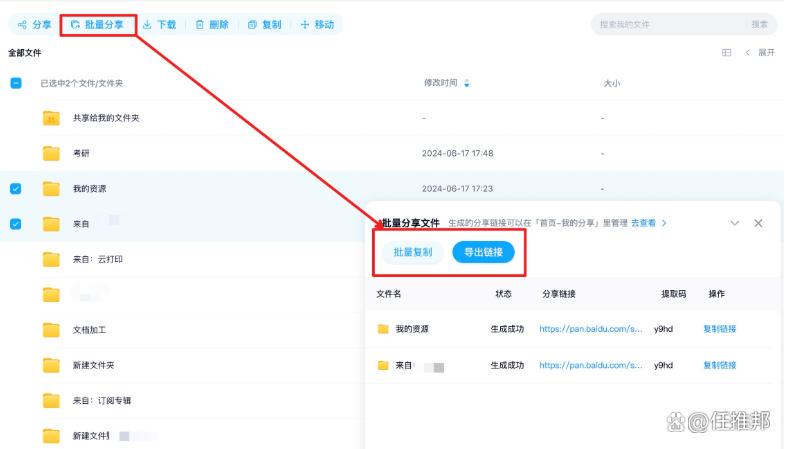Uncheck the 我的资源 folder checkbox

click(x=15, y=188)
